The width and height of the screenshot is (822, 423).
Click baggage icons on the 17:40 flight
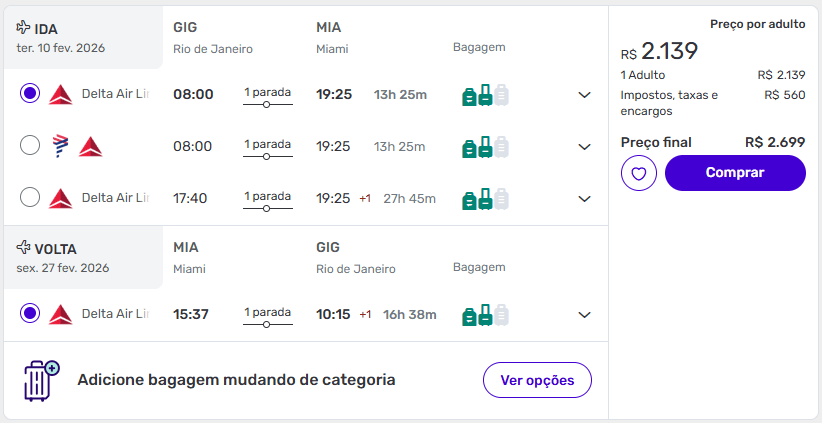pyautogui.click(x=485, y=199)
